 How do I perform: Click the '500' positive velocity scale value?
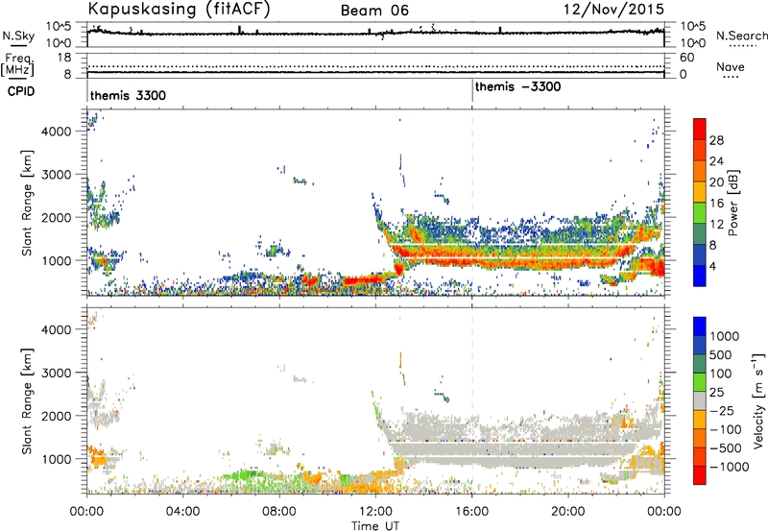coord(721,354)
